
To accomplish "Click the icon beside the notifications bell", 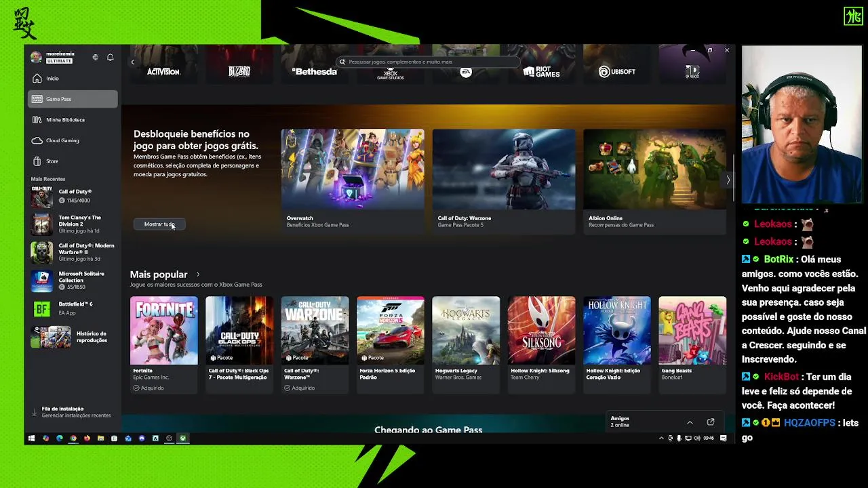I will coord(96,58).
